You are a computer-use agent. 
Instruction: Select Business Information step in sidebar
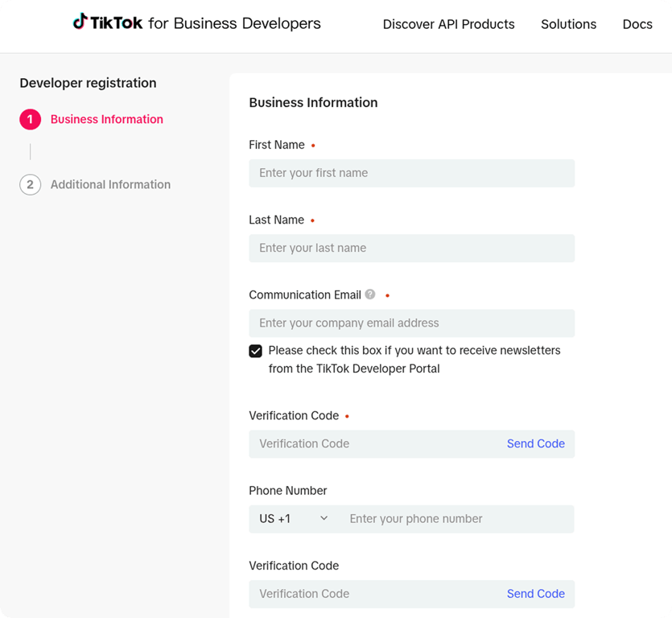(x=107, y=119)
